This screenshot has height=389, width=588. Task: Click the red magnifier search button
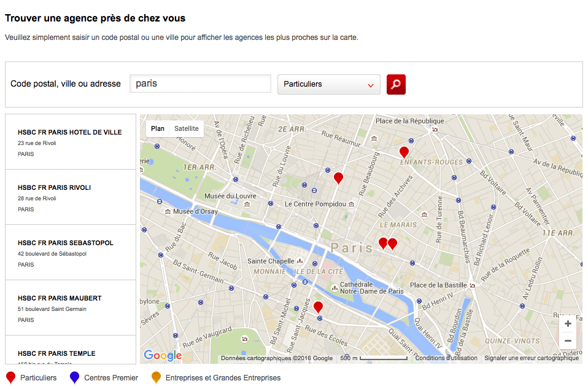(x=396, y=84)
